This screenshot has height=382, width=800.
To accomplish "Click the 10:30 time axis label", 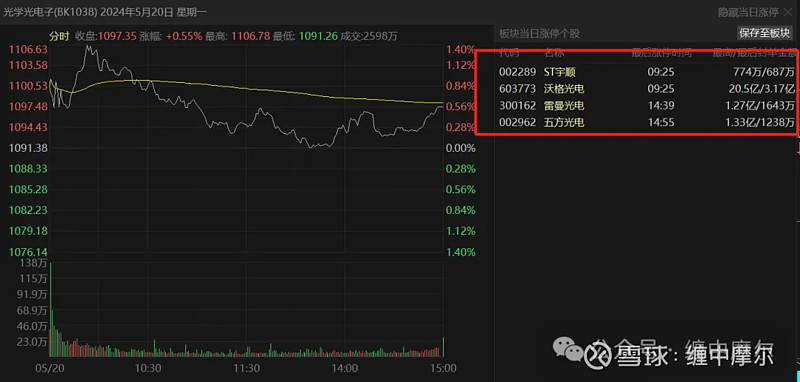I will tap(148, 368).
